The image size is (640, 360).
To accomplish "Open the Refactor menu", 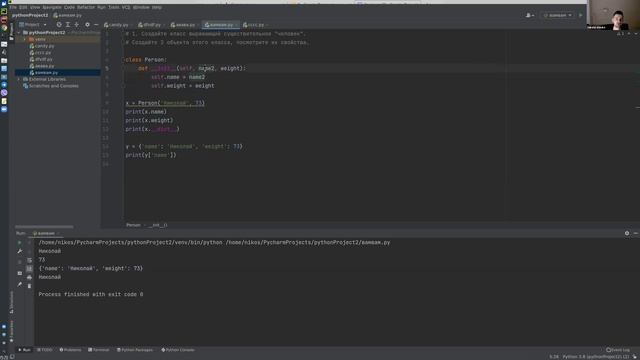I will point(86,7).
